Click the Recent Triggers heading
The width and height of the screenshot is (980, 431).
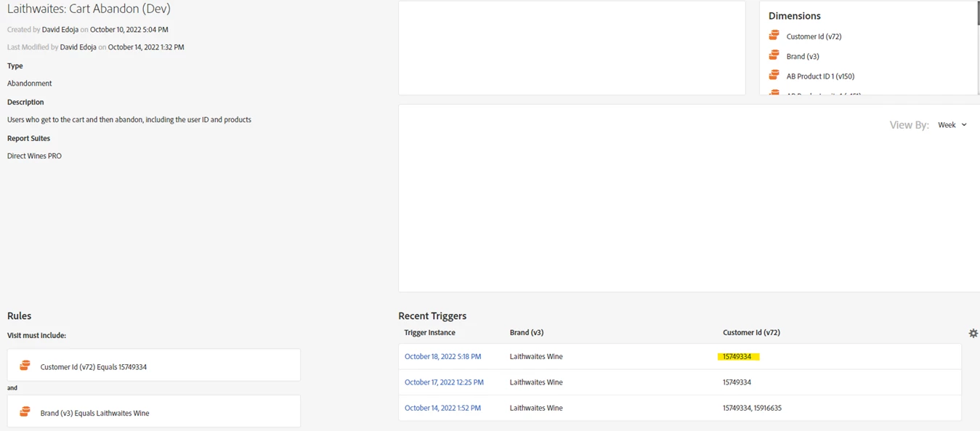coord(432,316)
